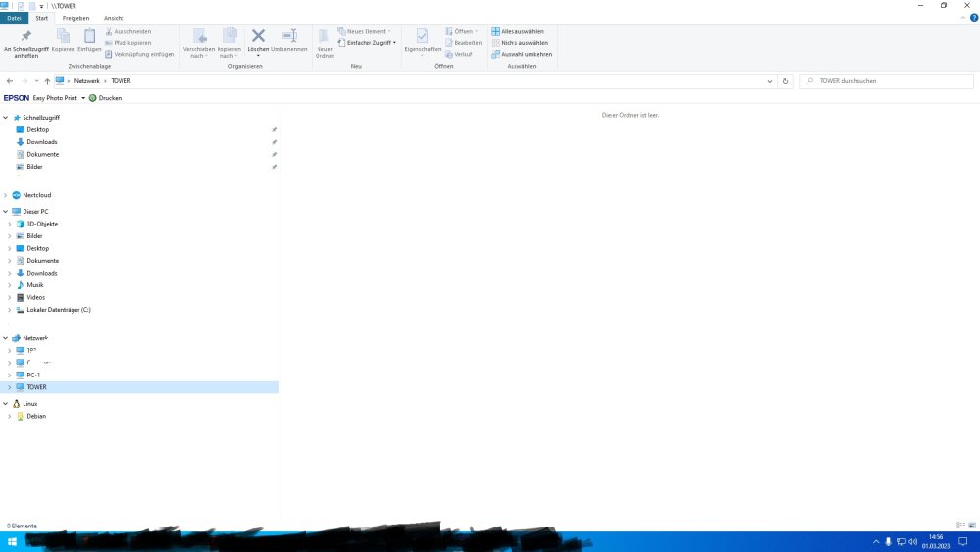
Task: Show hidden tray icons chevron
Action: [875, 542]
